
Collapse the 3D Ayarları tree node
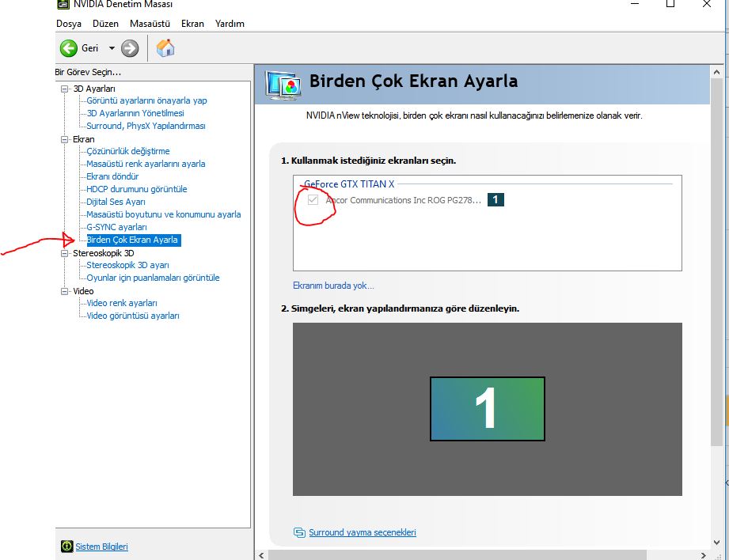pyautogui.click(x=65, y=89)
